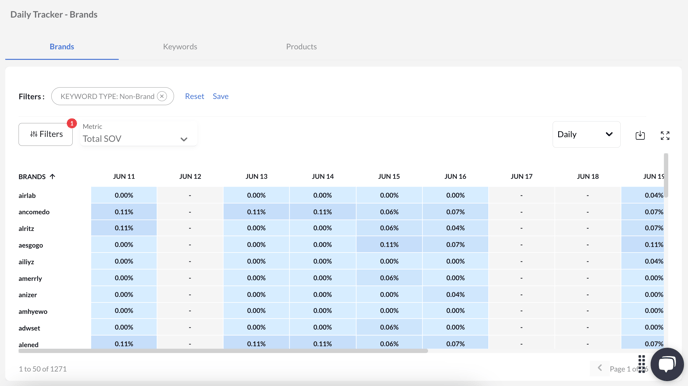This screenshot has width=688, height=386.
Task: Open the Total SOV metric dropdown
Action: [138, 134]
